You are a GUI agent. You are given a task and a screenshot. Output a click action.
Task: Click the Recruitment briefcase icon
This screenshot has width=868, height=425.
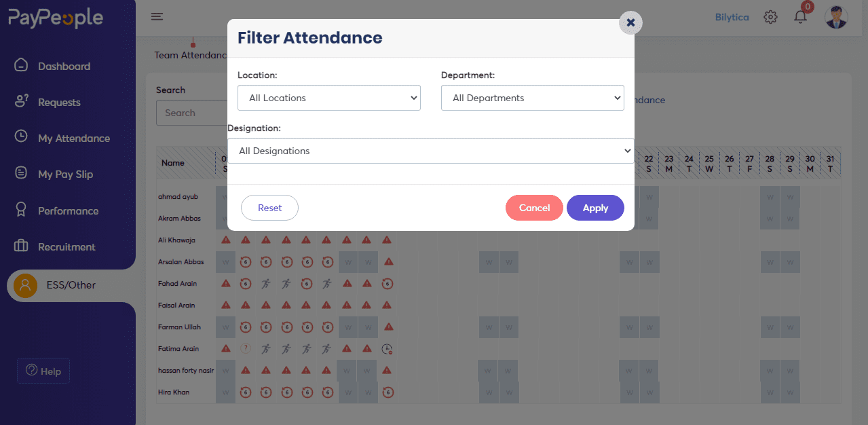coord(21,246)
